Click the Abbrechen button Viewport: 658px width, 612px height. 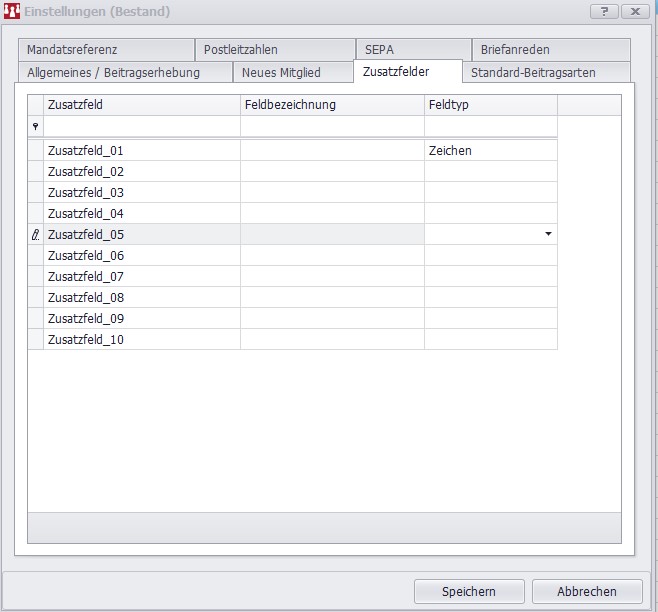(587, 591)
